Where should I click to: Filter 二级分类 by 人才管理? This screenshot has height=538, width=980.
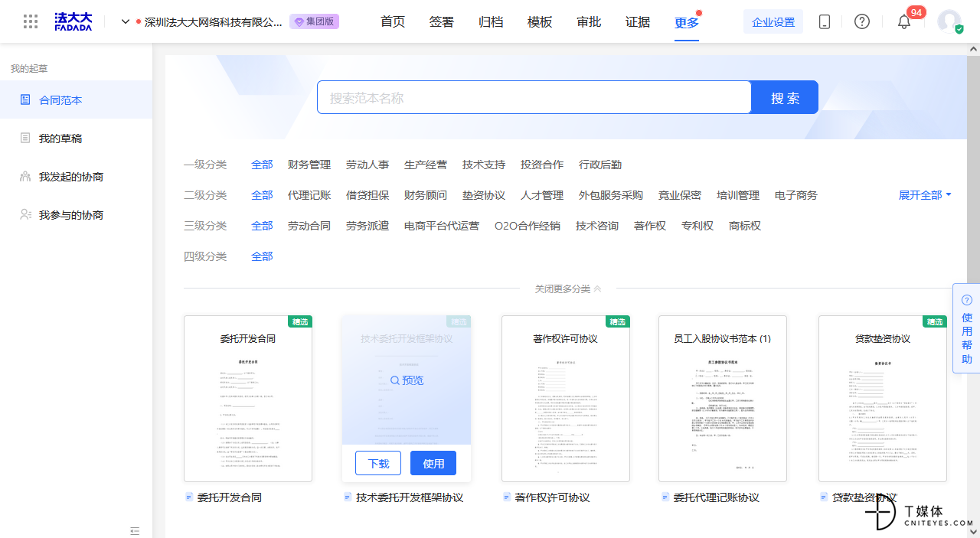pos(542,195)
